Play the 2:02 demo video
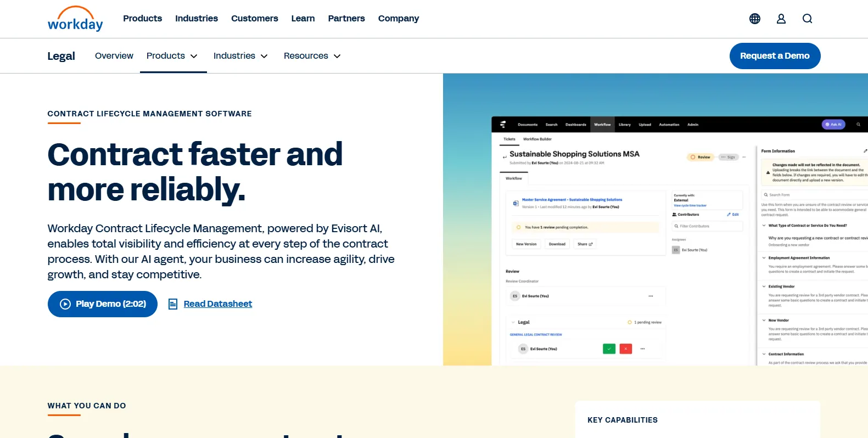 (x=103, y=304)
